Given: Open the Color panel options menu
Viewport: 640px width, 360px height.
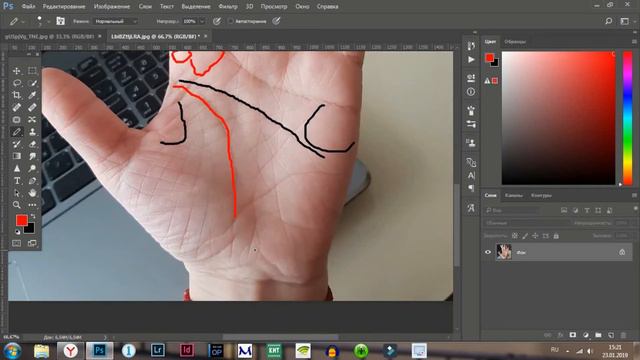Looking at the screenshot, I should coord(634,42).
